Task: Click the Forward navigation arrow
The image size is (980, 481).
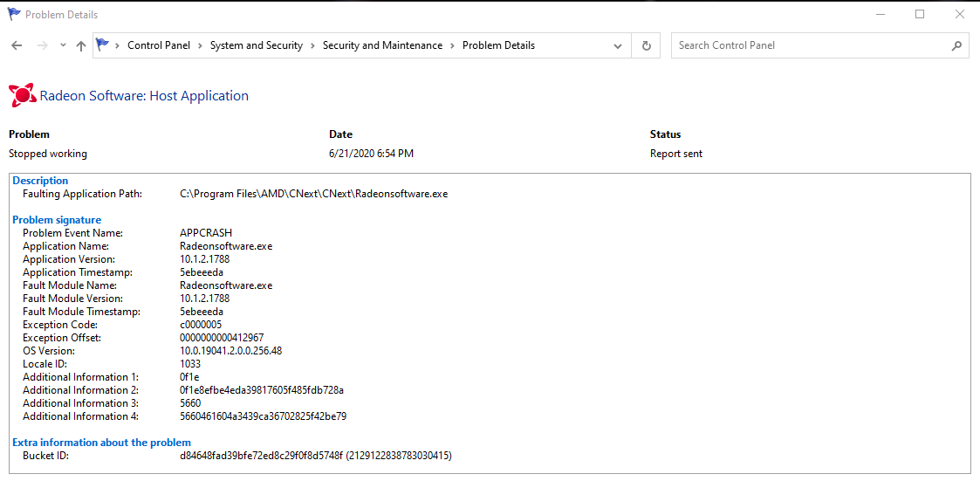Action: (x=43, y=45)
